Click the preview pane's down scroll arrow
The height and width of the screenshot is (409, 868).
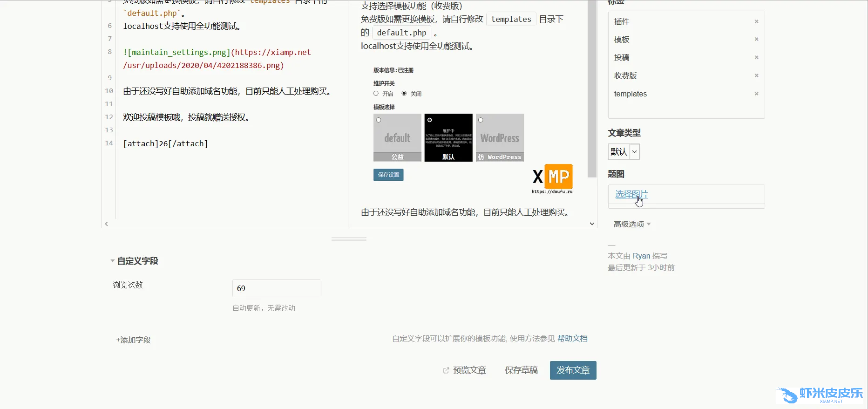point(592,224)
